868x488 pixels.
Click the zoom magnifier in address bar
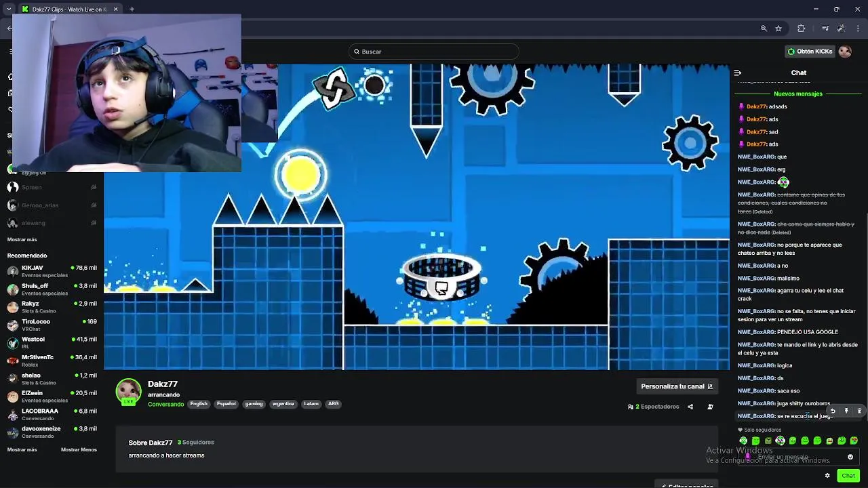[764, 28]
